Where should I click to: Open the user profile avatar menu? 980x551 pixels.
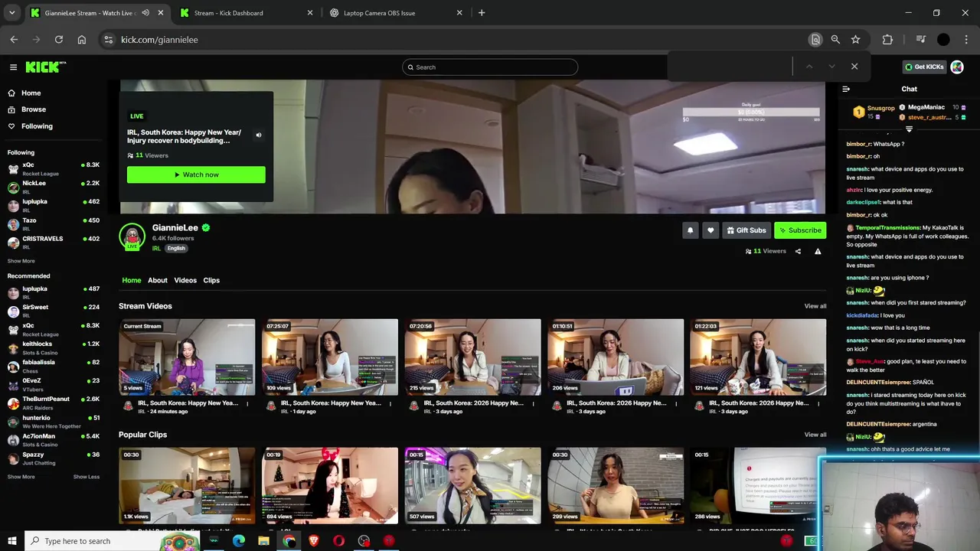coord(957,67)
